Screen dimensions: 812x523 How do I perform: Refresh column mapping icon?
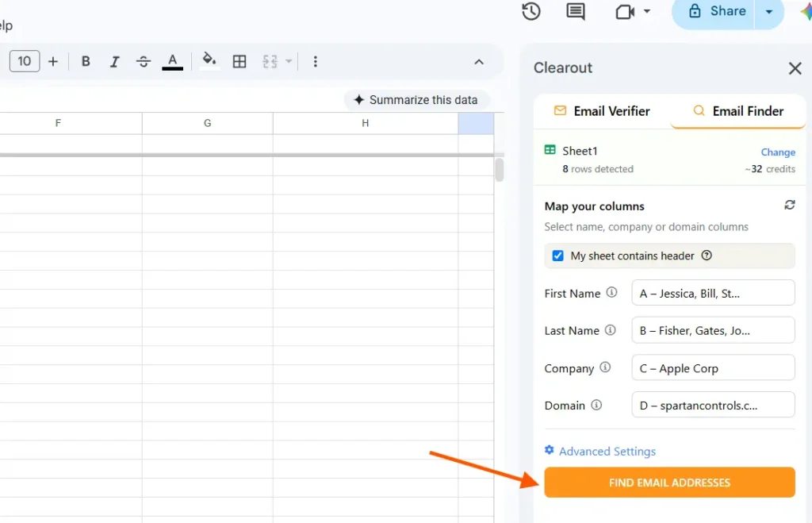point(789,205)
